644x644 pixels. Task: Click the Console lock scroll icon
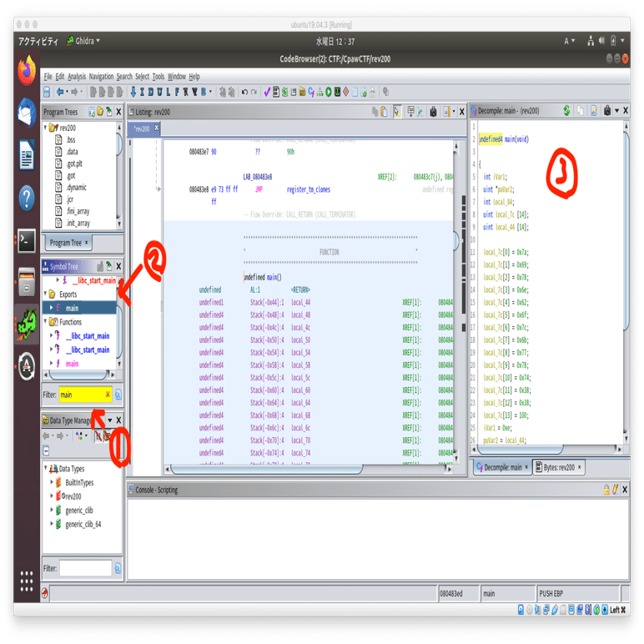[606, 490]
